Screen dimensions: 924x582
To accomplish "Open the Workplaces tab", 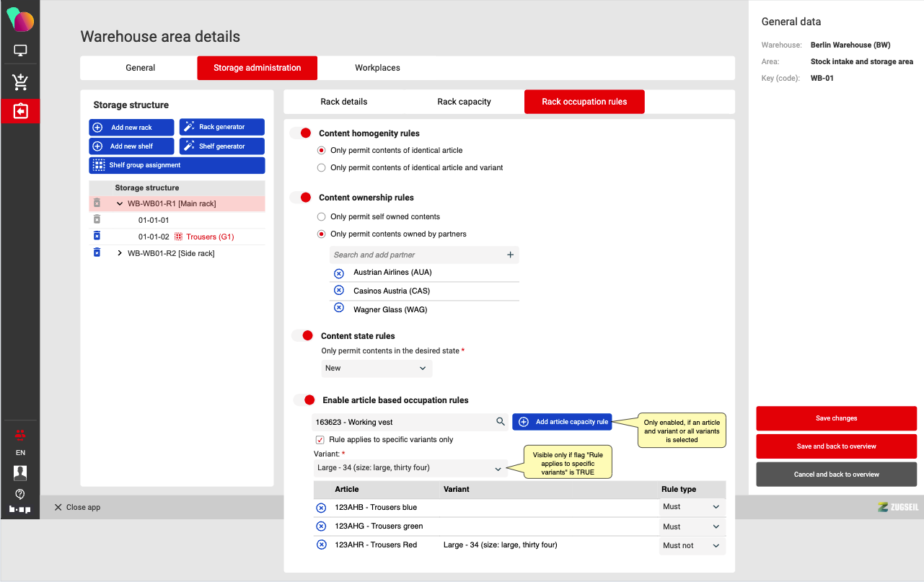I will [x=377, y=68].
